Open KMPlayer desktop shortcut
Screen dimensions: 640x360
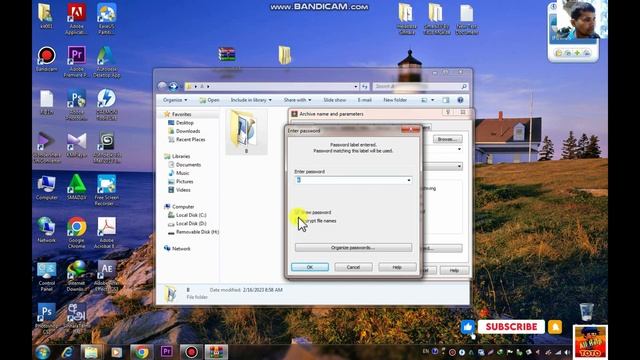[76, 145]
